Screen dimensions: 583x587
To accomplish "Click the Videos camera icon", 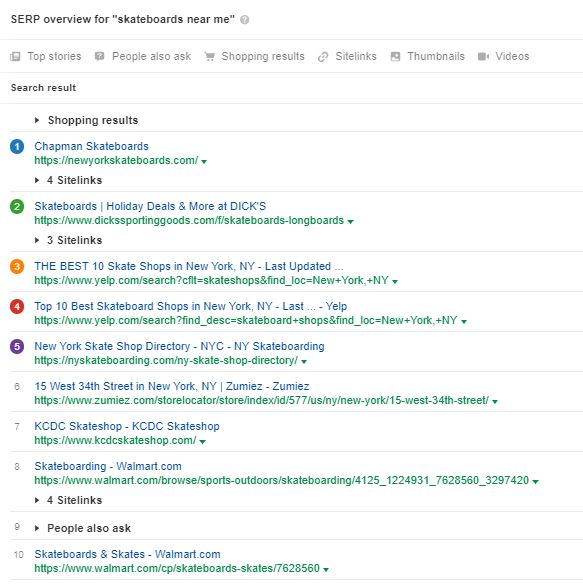I will (483, 57).
